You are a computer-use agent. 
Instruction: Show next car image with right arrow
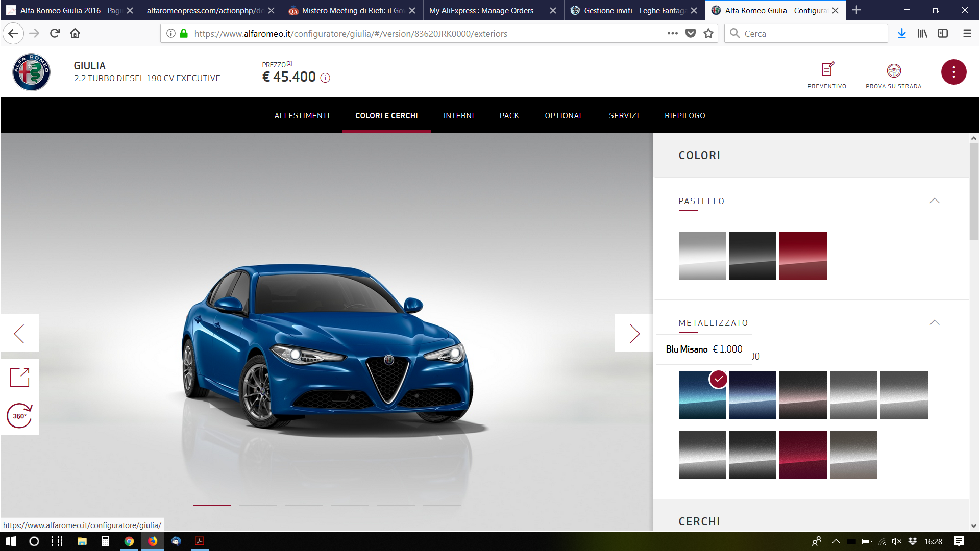pyautogui.click(x=634, y=334)
